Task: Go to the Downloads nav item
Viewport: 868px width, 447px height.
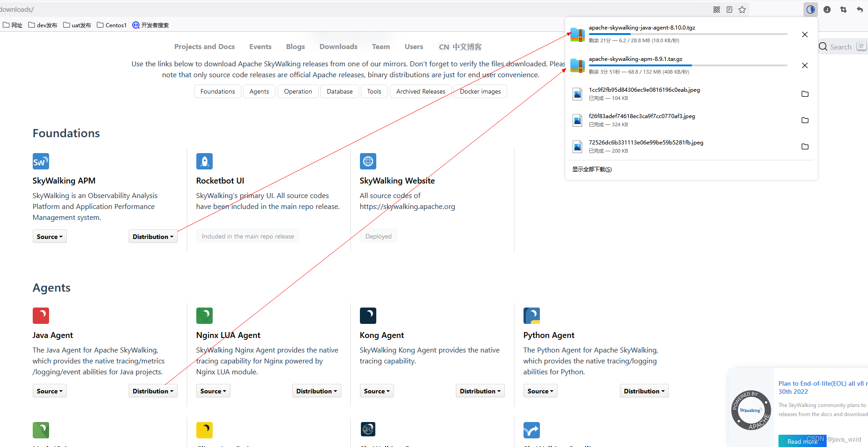Action: pos(339,47)
